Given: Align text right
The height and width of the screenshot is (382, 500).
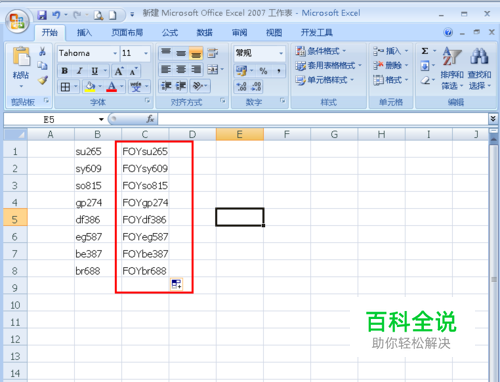Looking at the screenshot, I should (x=196, y=70).
